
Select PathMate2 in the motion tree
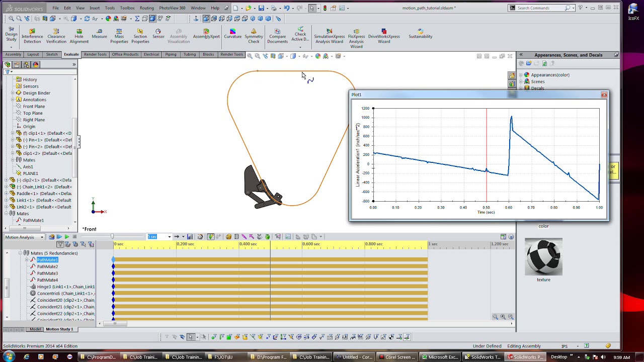(x=47, y=266)
